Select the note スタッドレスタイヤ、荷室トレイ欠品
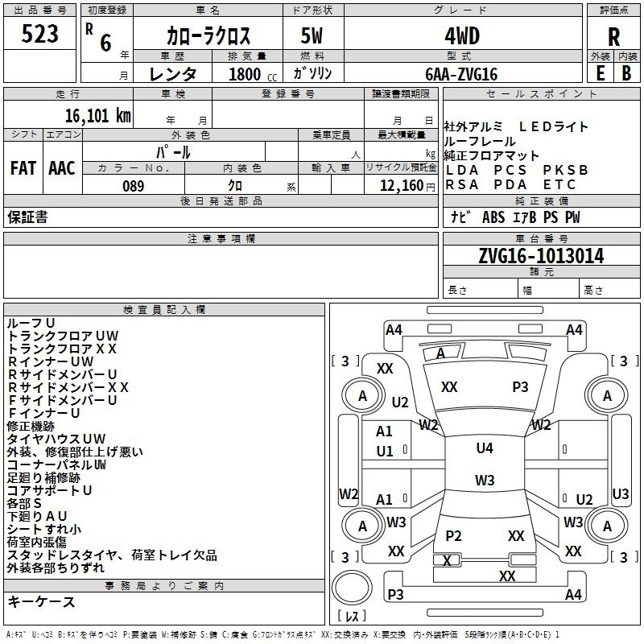Screen dimensions: 644x644 [112, 555]
